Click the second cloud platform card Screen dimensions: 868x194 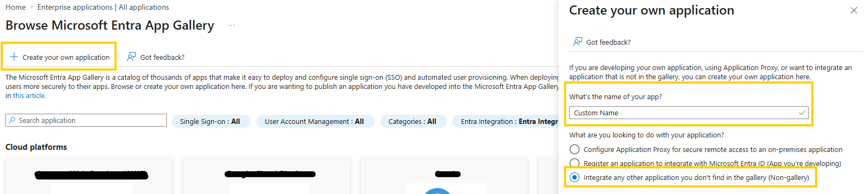(267, 176)
